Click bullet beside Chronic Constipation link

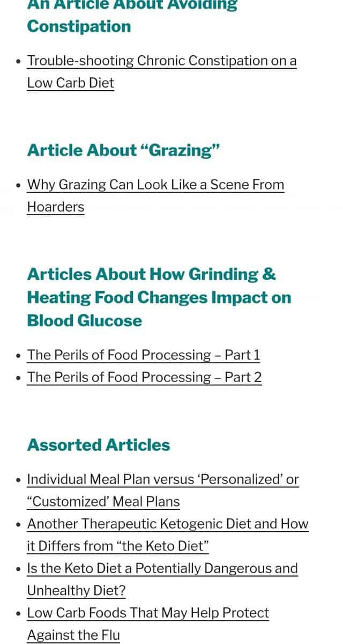[x=19, y=61]
